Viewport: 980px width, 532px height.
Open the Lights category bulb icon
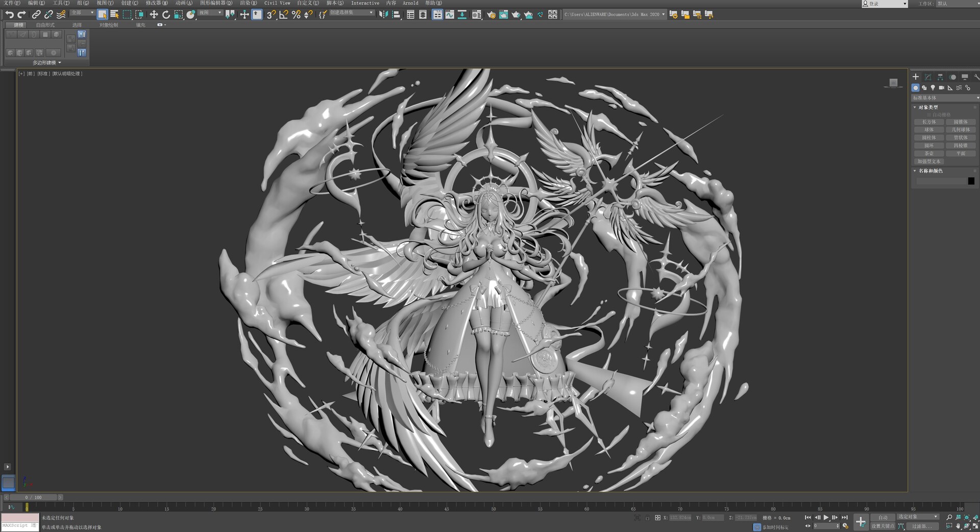[933, 88]
